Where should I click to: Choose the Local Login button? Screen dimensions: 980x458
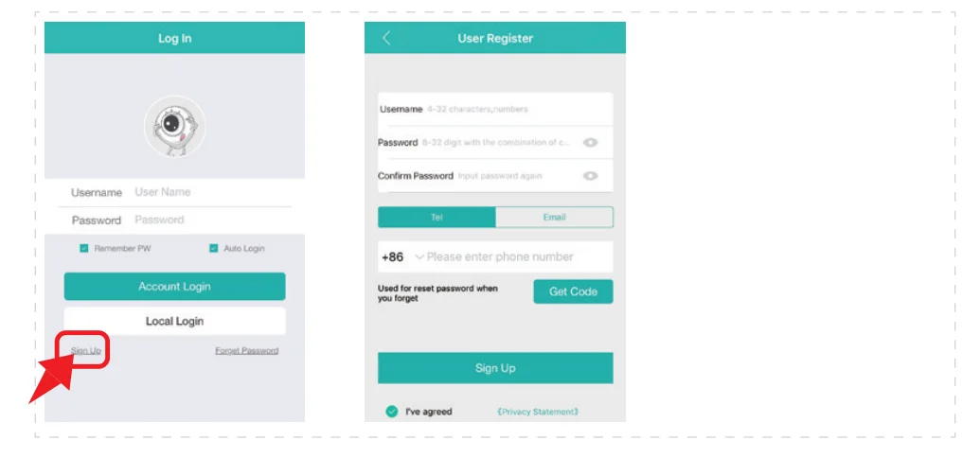tap(174, 321)
